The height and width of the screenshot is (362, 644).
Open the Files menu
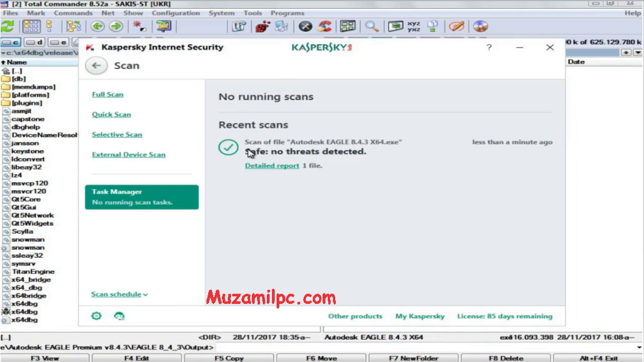pyautogui.click(x=10, y=13)
